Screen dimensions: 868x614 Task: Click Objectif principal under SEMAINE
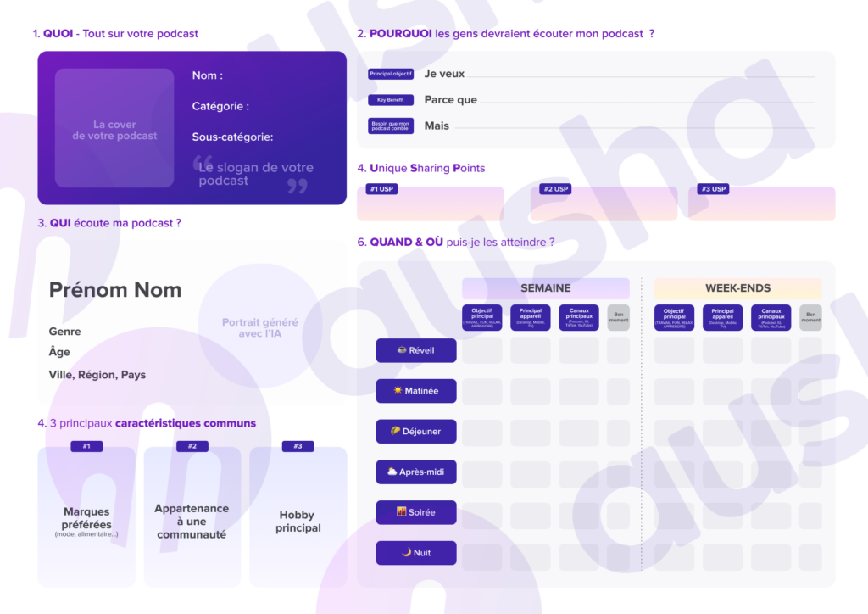[482, 318]
